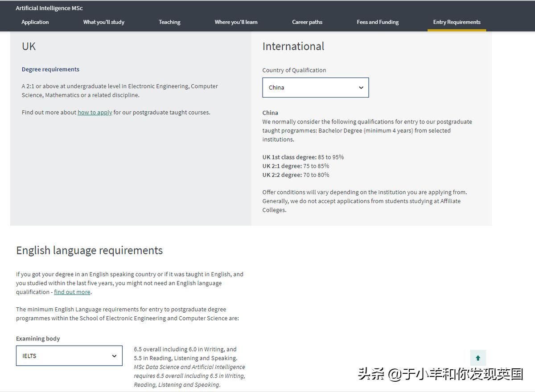
Task: Follow the 'how to apply' link
Action: click(95, 112)
